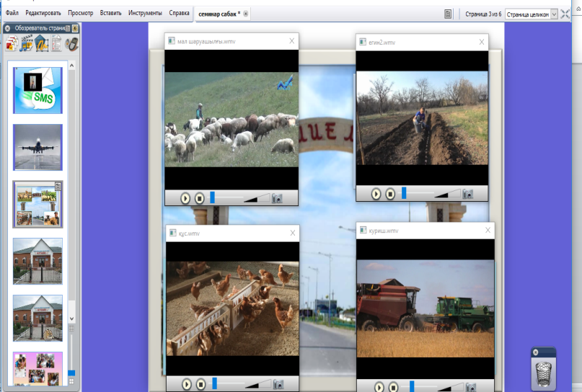The image size is (582, 392).
Task: Close the trash bin floating panel
Action: (535, 352)
